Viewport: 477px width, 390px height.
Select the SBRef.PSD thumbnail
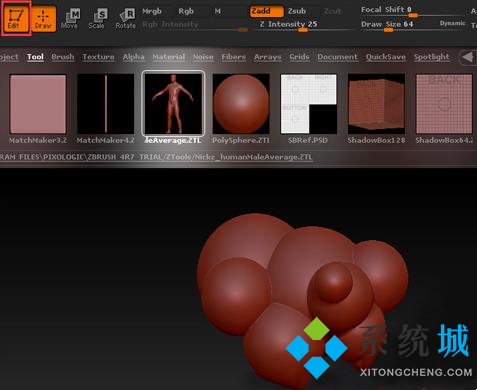click(308, 104)
